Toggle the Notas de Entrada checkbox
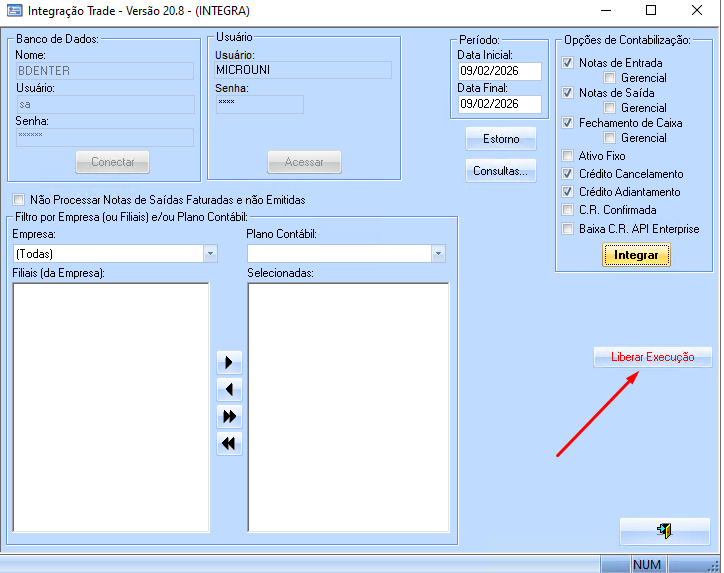The width and height of the screenshot is (724, 573). click(x=568, y=63)
